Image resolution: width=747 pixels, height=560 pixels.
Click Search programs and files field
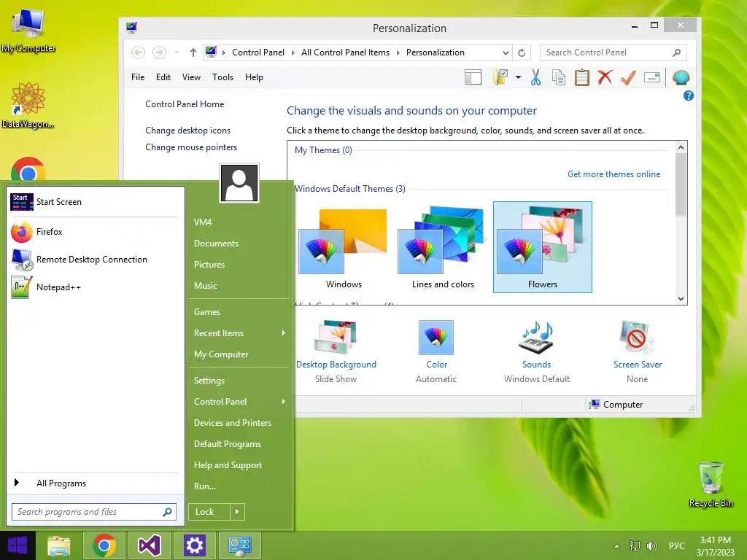[94, 512]
